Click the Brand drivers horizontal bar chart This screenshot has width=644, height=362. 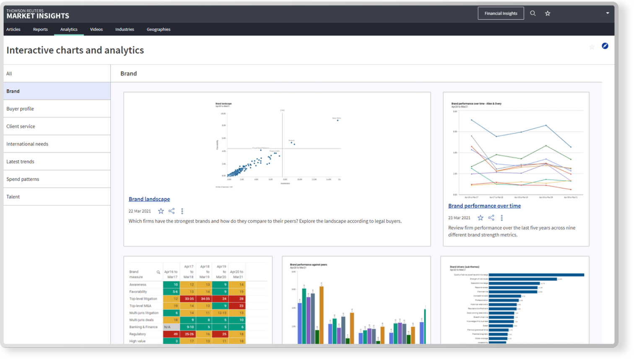point(515,304)
